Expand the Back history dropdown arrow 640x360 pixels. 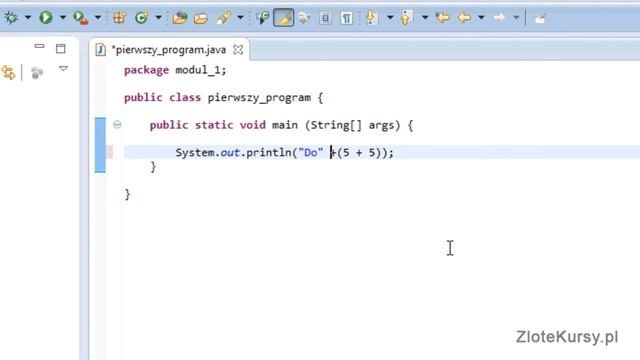point(481,18)
